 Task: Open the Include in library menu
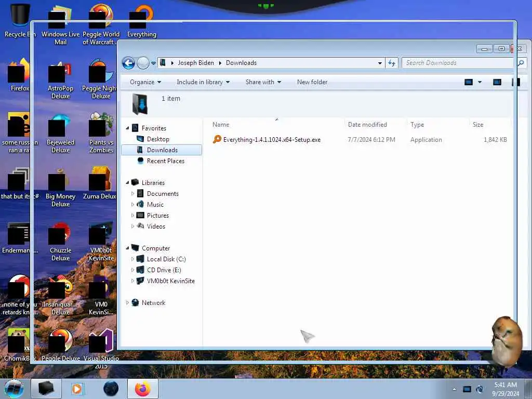[203, 82]
